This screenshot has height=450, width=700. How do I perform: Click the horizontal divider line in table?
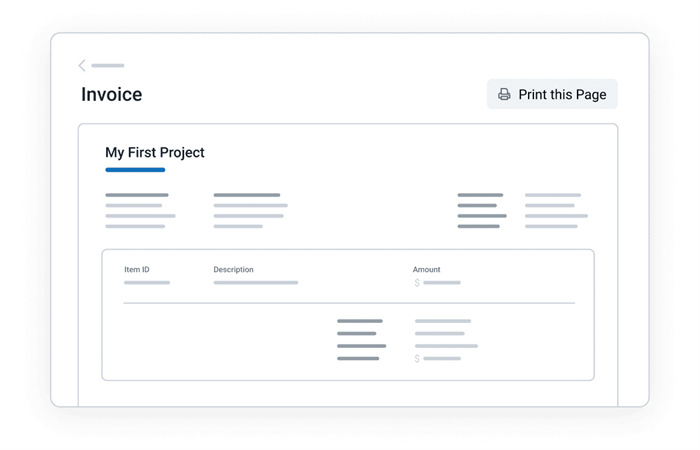[349, 302]
